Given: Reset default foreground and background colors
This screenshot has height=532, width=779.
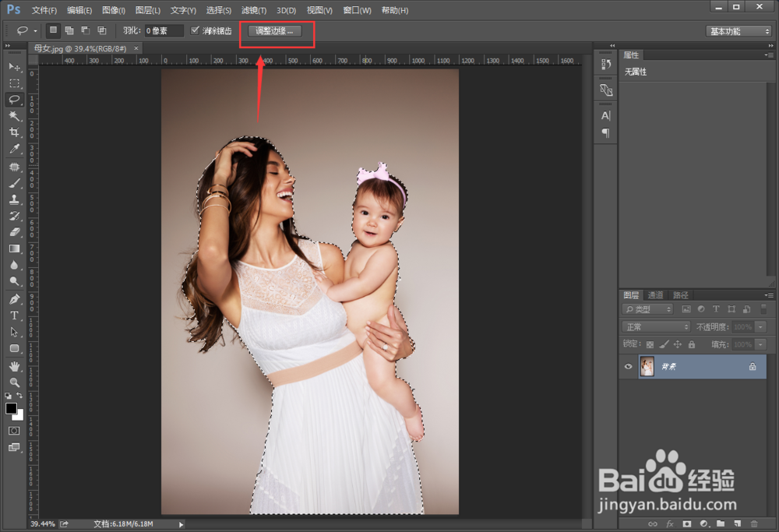Looking at the screenshot, I should [9, 396].
